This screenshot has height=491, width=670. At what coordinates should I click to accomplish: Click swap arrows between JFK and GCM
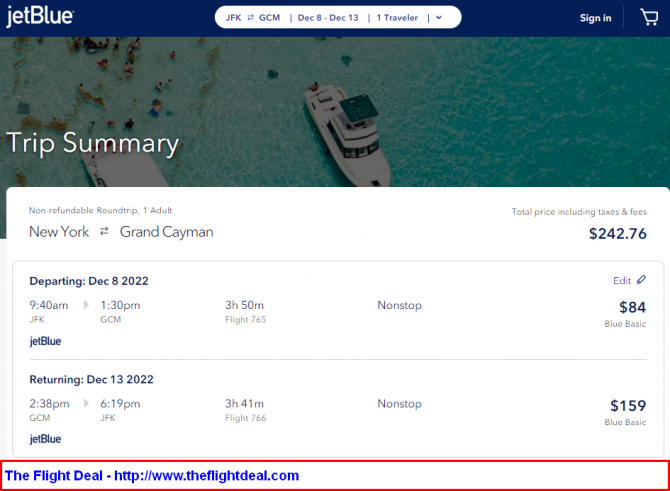point(250,17)
